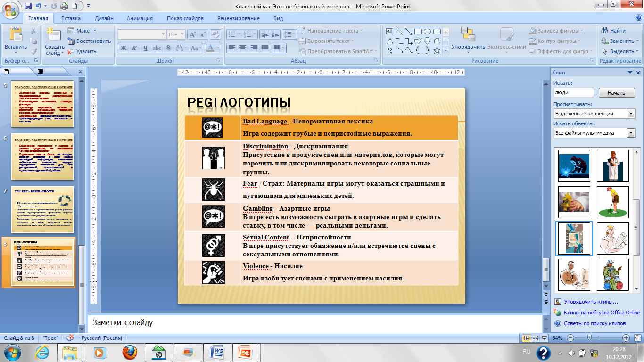644x362 pixels.
Task: Click the line spacing icon
Action: click(289, 34)
